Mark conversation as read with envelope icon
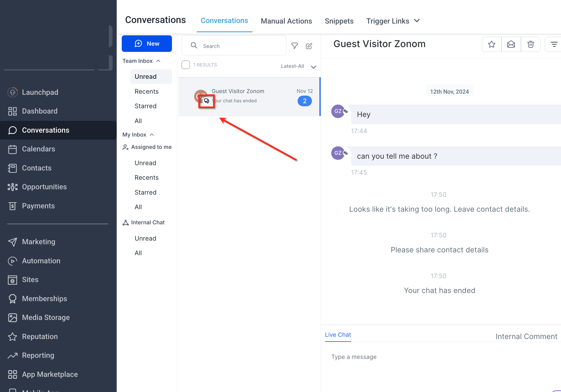Screen dimensions: 561x392 pos(511,44)
